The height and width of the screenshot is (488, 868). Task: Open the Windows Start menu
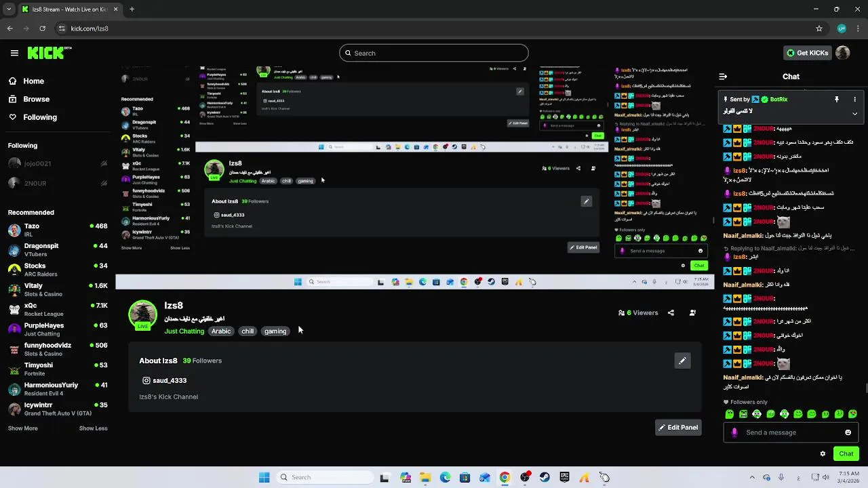264,477
